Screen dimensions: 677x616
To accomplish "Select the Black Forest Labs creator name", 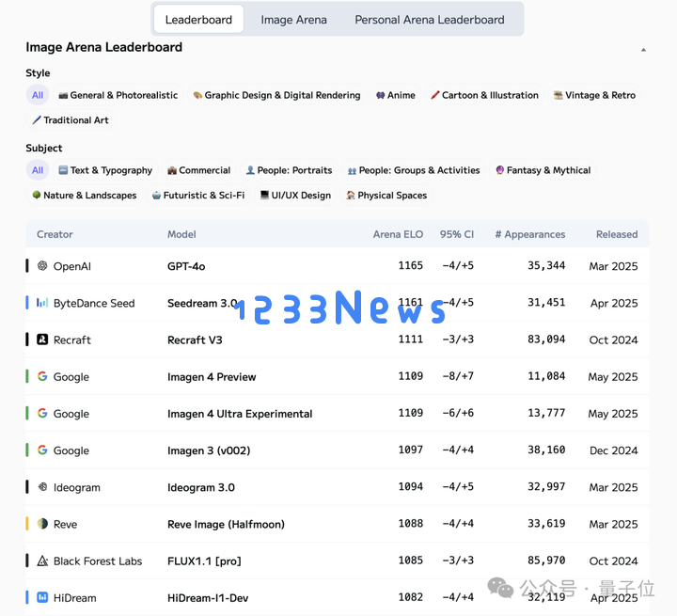I will coord(98,561).
